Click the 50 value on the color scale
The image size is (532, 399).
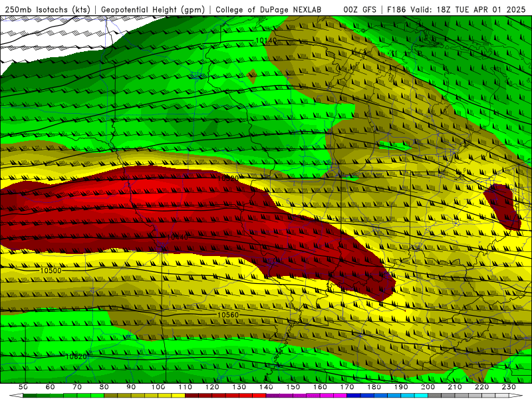pyautogui.click(x=23, y=387)
